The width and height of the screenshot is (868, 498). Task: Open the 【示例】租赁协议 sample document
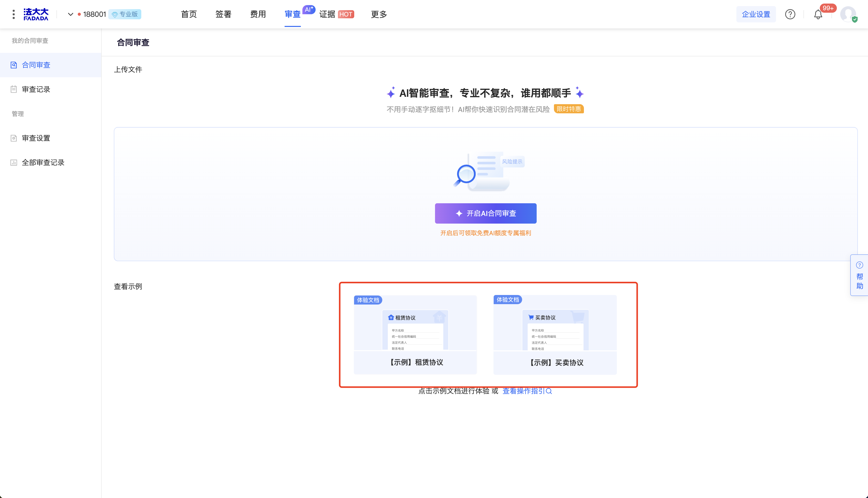tap(415, 335)
